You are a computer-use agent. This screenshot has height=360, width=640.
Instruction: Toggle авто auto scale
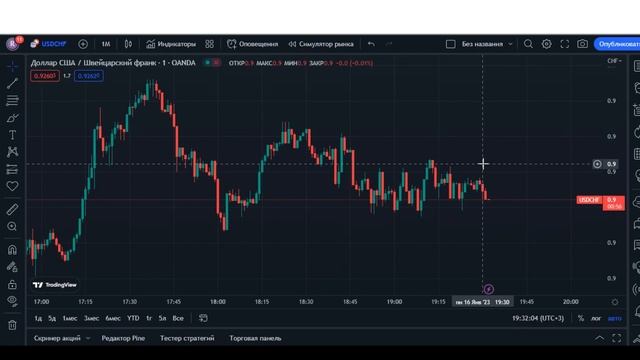click(x=615, y=318)
